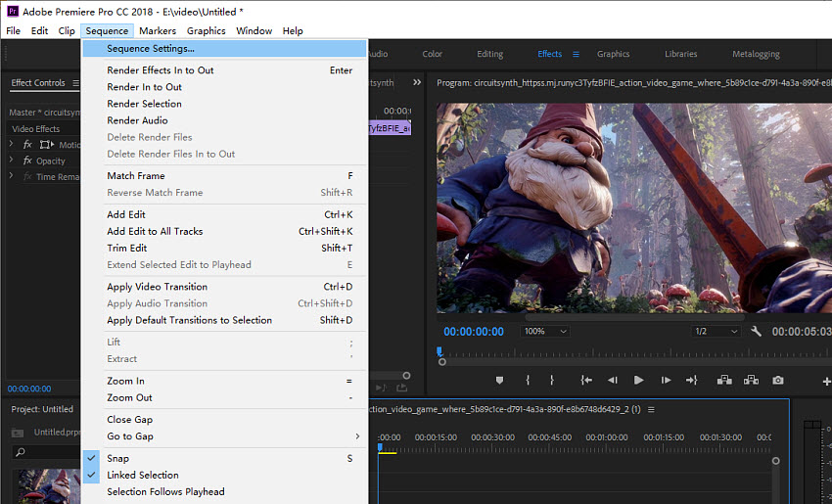This screenshot has height=504, width=832.
Task: Choose Close Gap menu entry
Action: tap(223, 419)
